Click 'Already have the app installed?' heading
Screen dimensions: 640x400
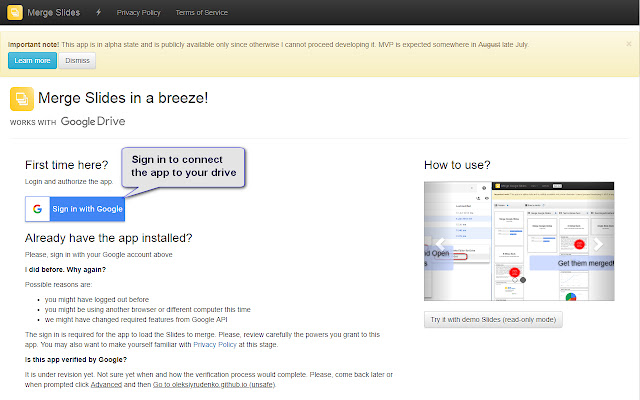pyautogui.click(x=109, y=238)
